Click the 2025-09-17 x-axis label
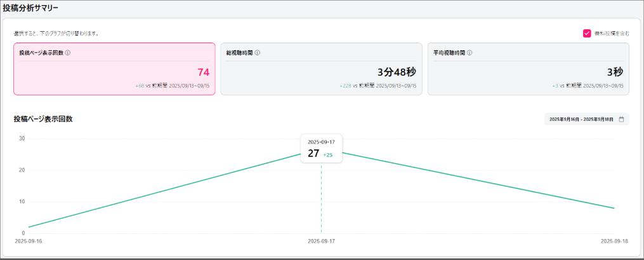This screenshot has width=644, height=260. point(321,242)
